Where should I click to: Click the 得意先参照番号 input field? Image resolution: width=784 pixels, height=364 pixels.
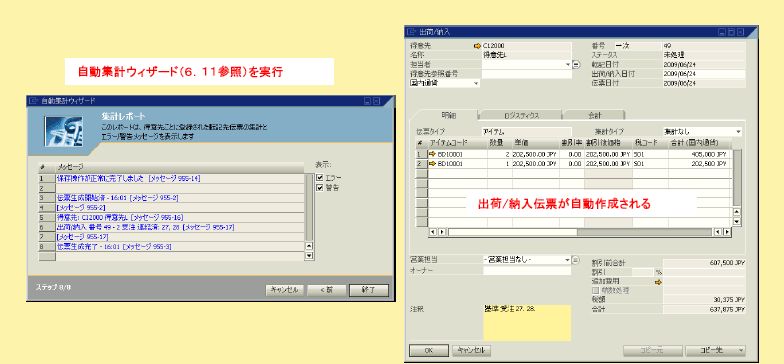[x=526, y=74]
